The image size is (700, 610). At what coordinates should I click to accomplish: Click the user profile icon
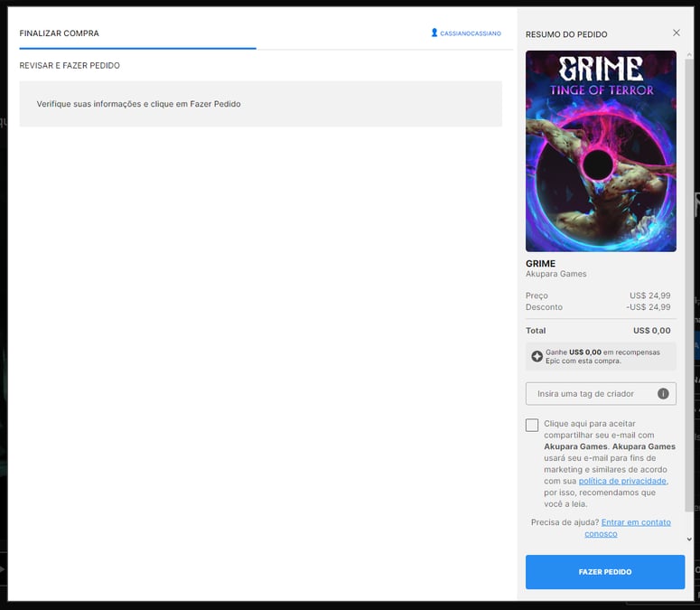pyautogui.click(x=434, y=33)
